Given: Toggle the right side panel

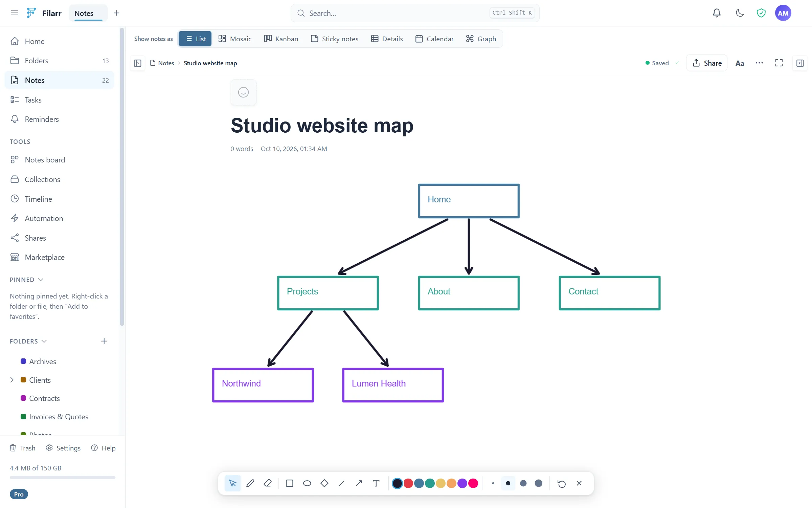Looking at the screenshot, I should (x=800, y=63).
